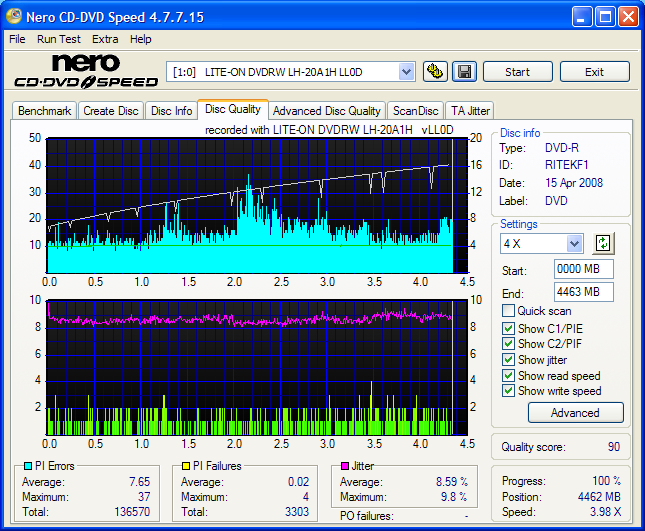
Task: Click the refresh icon beside speed dropdown
Action: [x=602, y=243]
